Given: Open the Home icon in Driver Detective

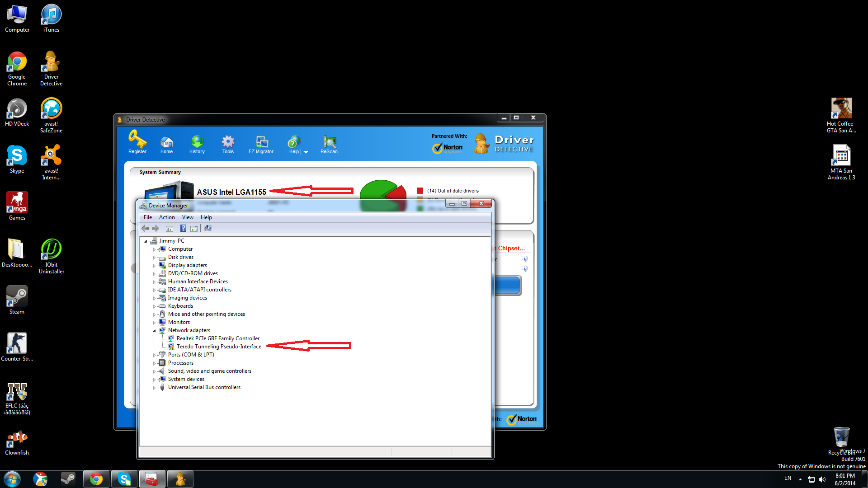Looking at the screenshot, I should pos(166,142).
